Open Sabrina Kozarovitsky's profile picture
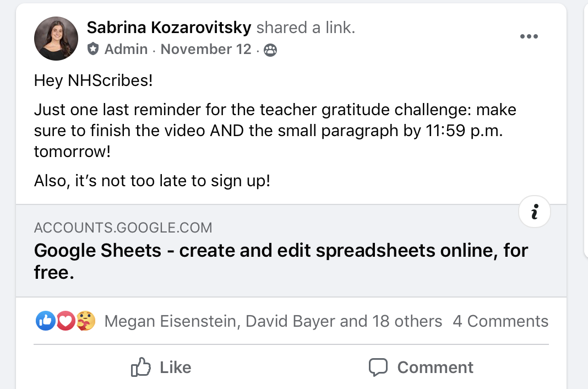588x389 pixels. [56, 39]
